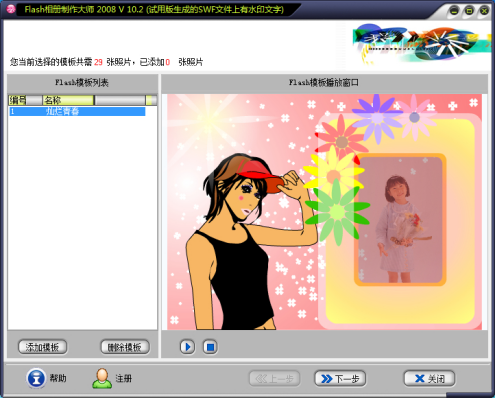Minimize the window from title bar
The height and width of the screenshot is (398, 495).
tap(454, 11)
